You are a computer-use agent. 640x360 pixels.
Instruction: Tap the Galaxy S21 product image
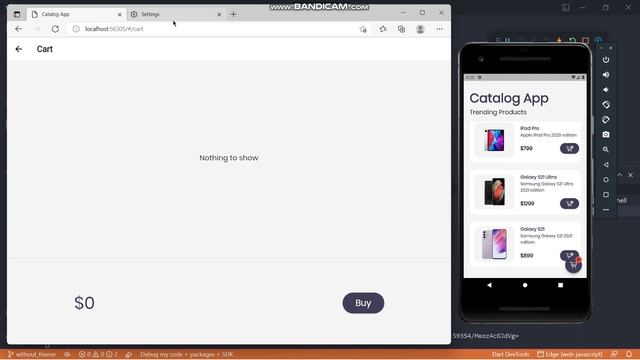pyautogui.click(x=494, y=244)
